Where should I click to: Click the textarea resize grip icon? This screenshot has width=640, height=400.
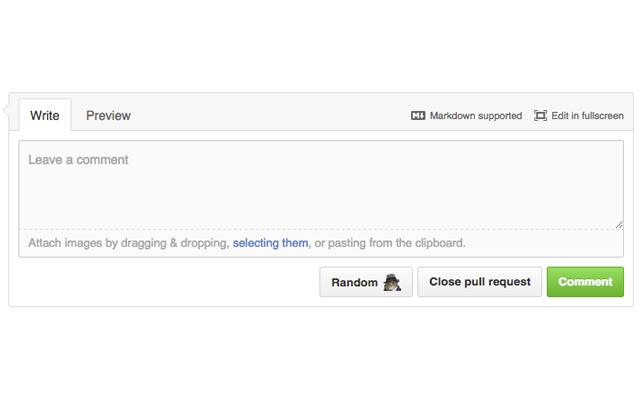(619, 224)
